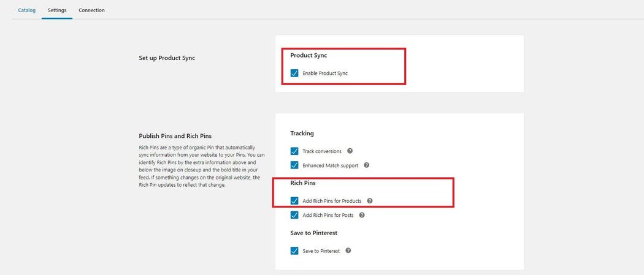Open help tooltip for Save to Pinterest
644x275 pixels.
(348, 251)
